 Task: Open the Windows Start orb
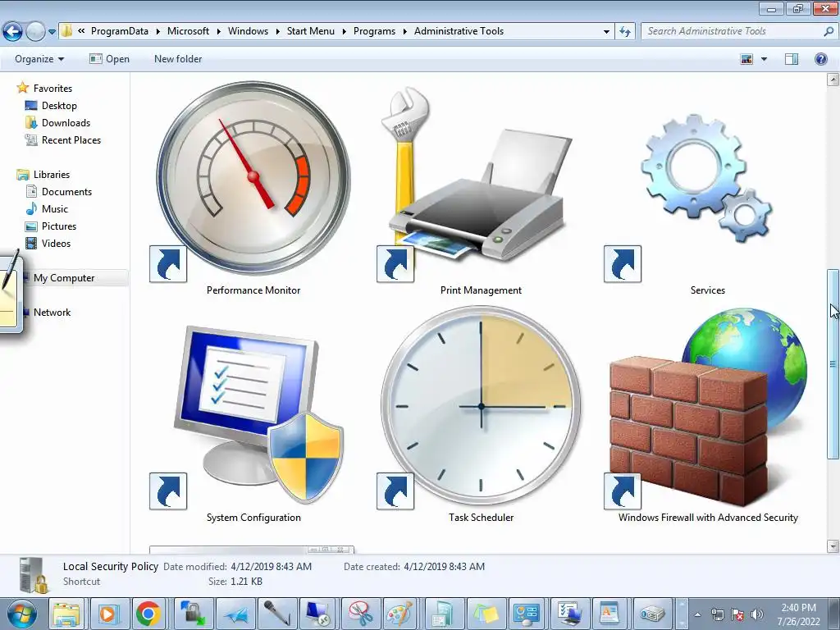point(22,614)
